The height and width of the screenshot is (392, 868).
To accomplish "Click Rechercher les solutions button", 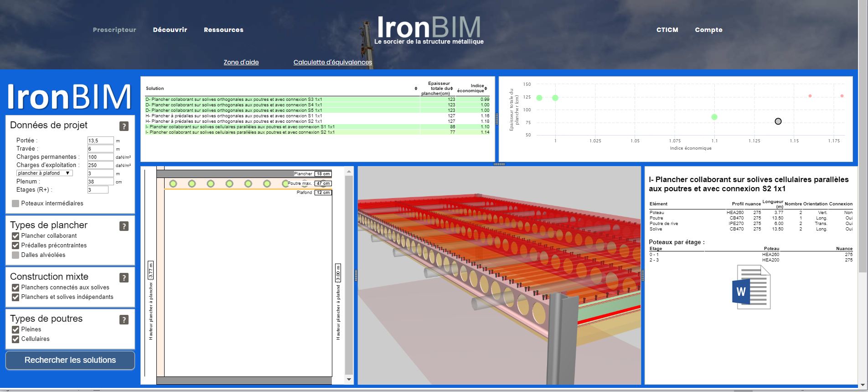I will click(x=70, y=360).
